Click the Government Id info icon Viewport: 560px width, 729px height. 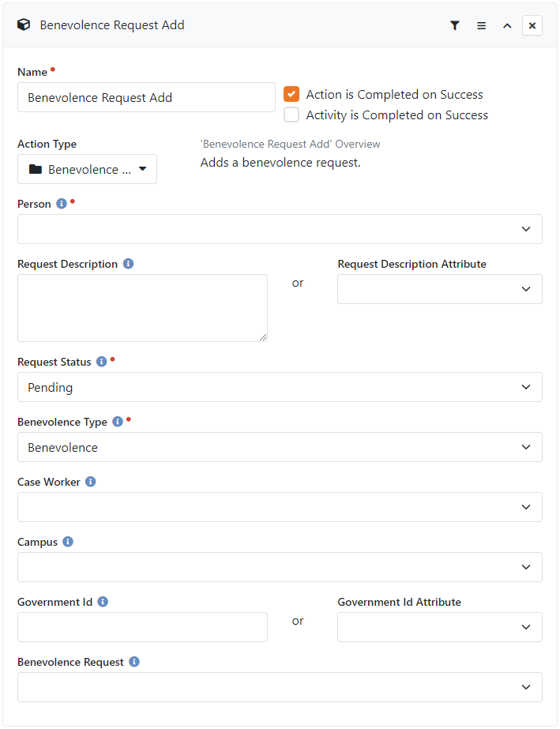(103, 602)
